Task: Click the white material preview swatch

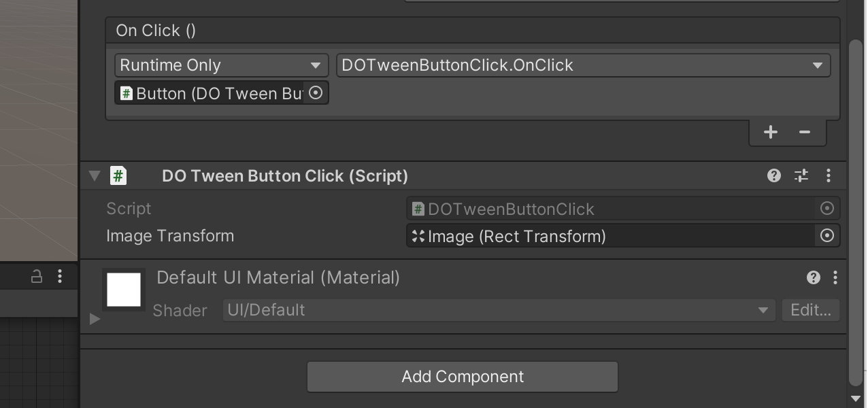Action: (x=124, y=290)
